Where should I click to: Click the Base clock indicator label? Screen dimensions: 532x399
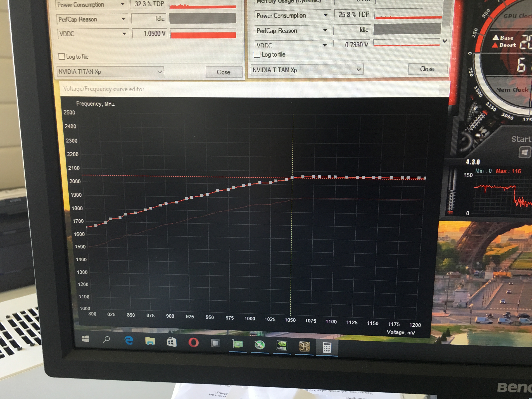pyautogui.click(x=507, y=38)
